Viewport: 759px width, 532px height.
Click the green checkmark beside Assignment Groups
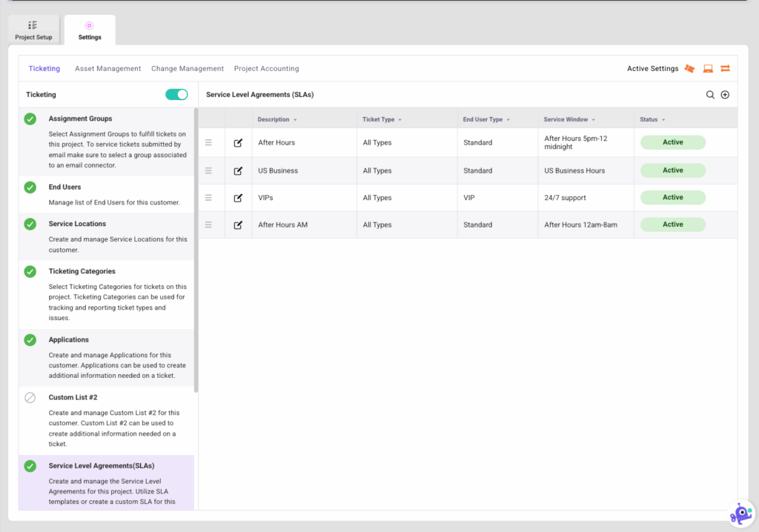[x=30, y=119]
